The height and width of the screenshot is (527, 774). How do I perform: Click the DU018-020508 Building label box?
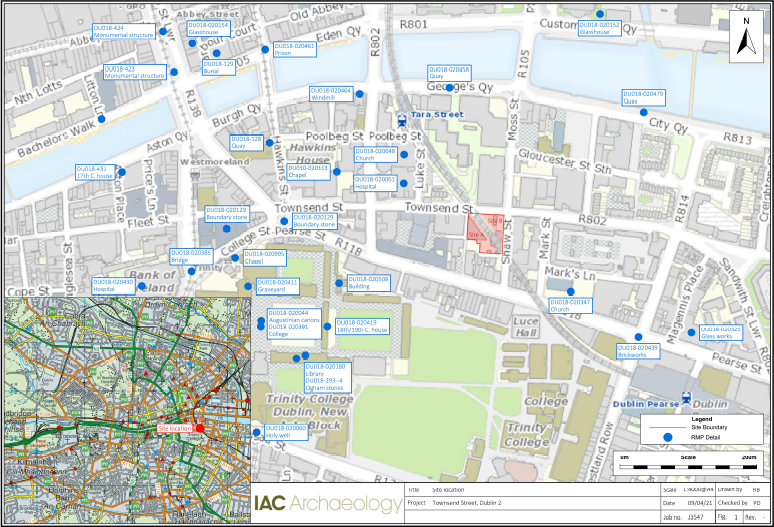pyautogui.click(x=368, y=282)
